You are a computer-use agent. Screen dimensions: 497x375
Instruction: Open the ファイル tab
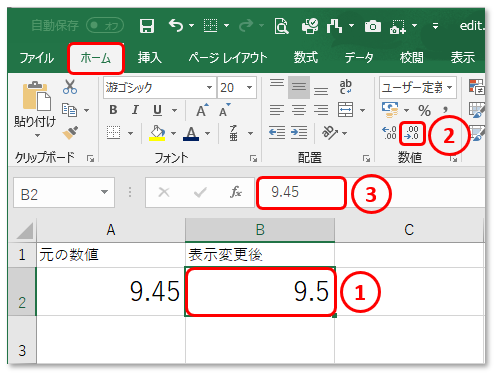coord(37,58)
